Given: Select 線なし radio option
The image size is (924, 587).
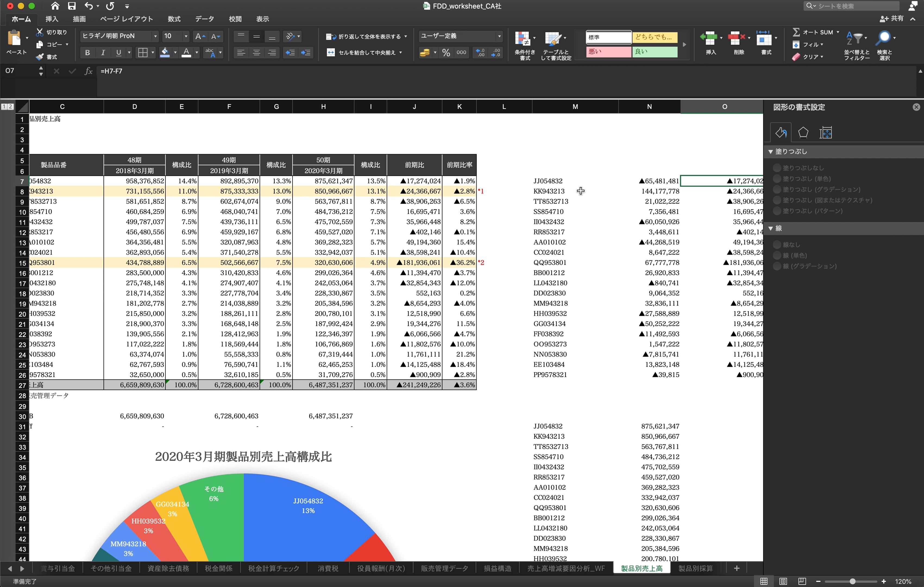Looking at the screenshot, I should (x=777, y=245).
